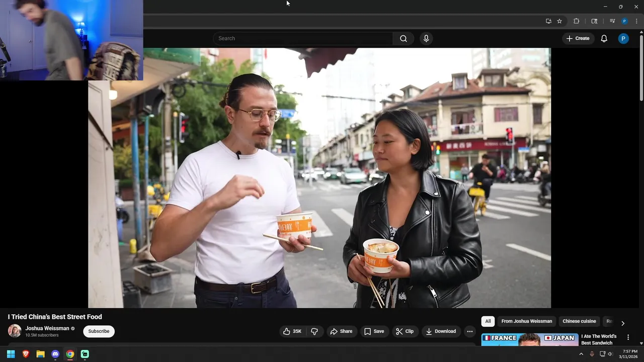
Task: Click the YouTube search magnifier button
Action: coord(404,39)
